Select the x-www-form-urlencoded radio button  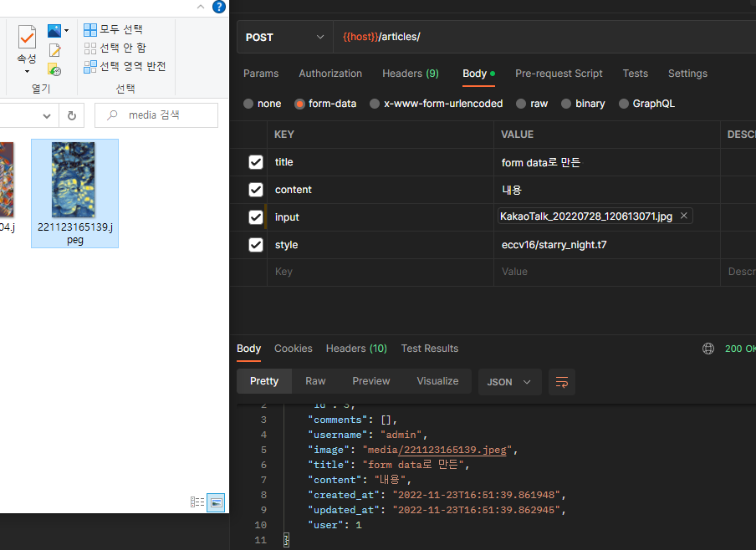(375, 104)
